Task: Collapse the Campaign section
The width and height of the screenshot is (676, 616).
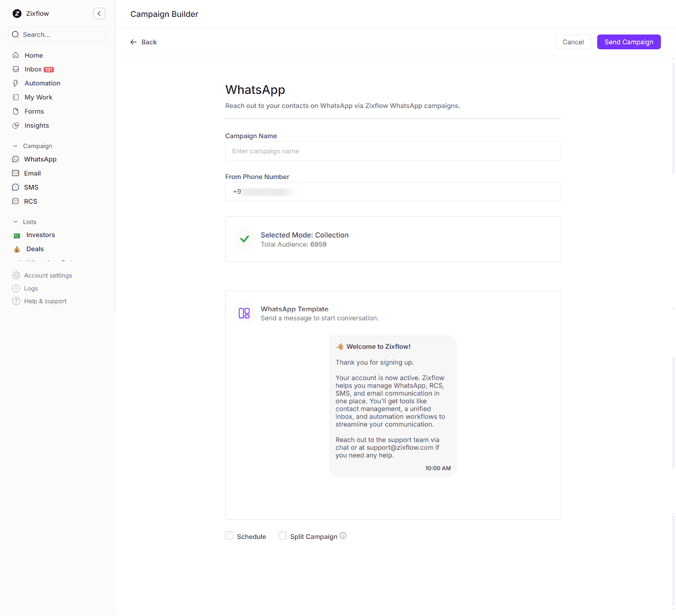Action: pos(16,145)
